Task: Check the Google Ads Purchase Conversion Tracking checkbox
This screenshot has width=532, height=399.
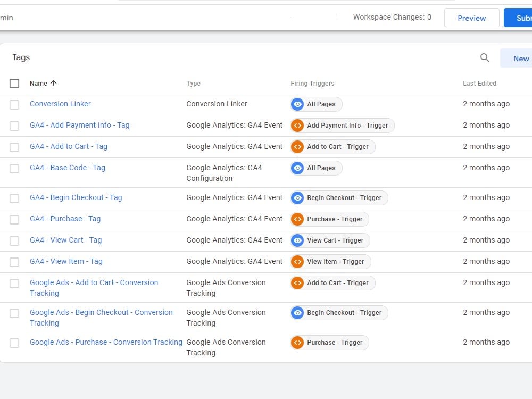Action: (x=14, y=343)
